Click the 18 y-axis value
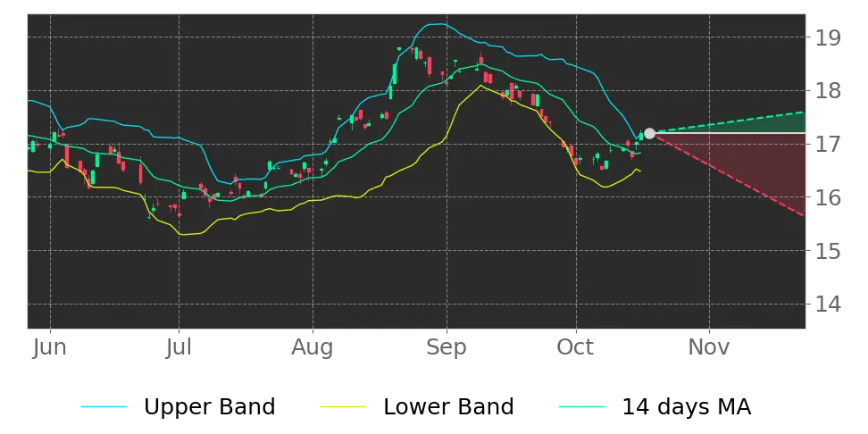This screenshot has width=868, height=434. click(x=826, y=91)
